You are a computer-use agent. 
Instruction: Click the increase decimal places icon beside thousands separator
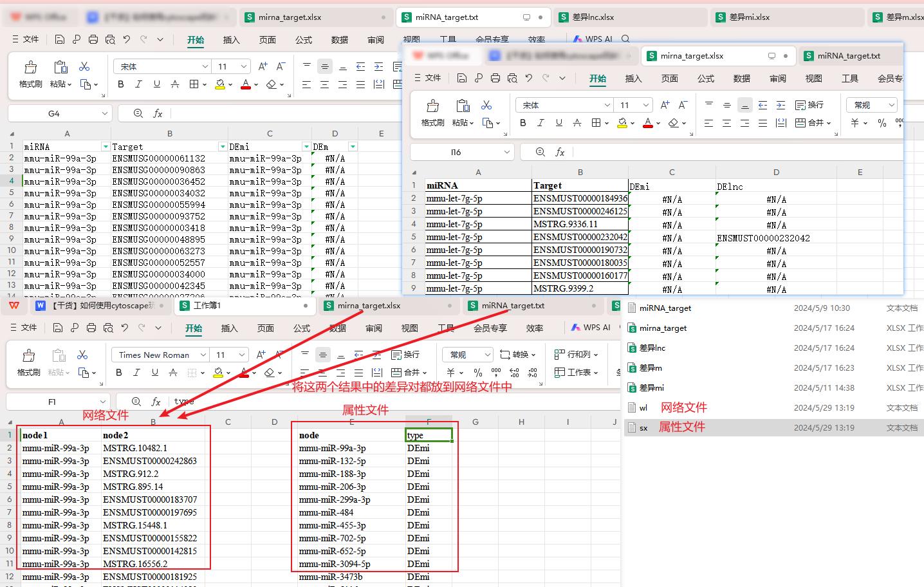coord(514,372)
